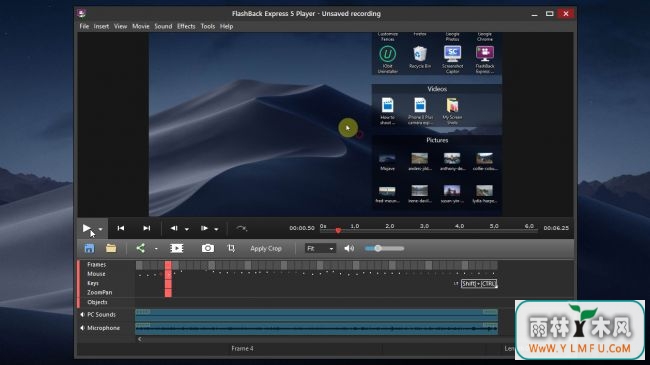Click the Shift+CTRL key marker in timeline
The height and width of the screenshot is (365, 650).
479,284
